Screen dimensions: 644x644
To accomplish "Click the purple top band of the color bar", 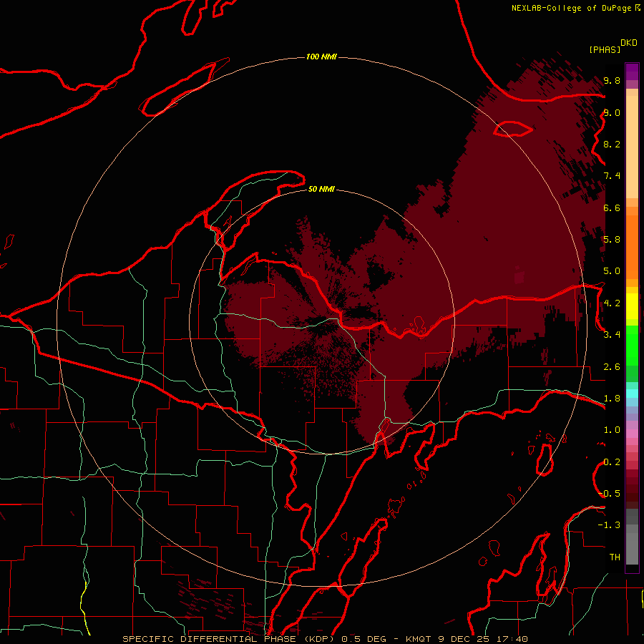I will 632,72.
